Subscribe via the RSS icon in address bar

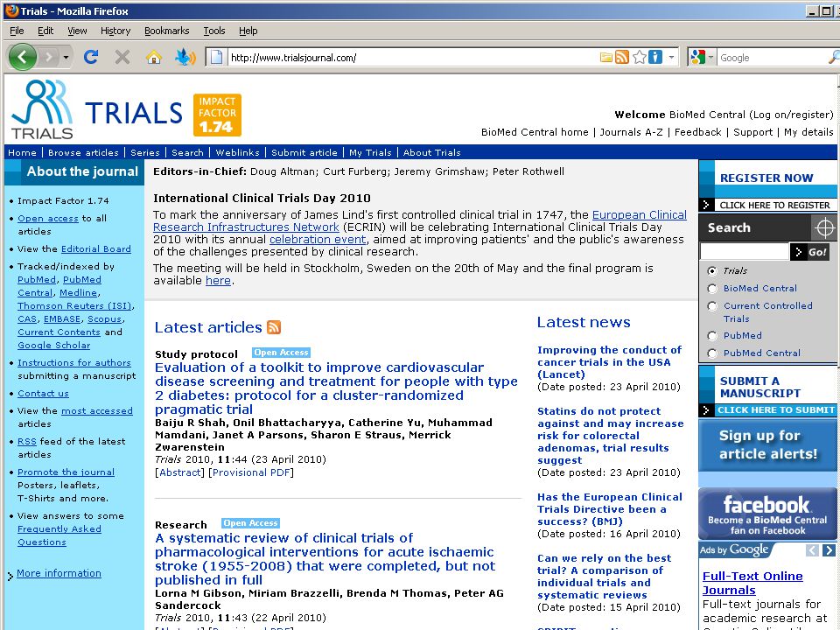[x=622, y=57]
